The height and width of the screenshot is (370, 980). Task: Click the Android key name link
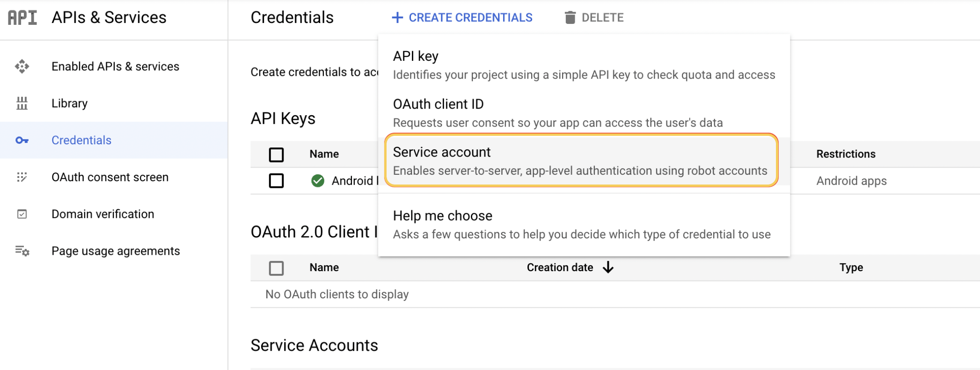click(355, 181)
